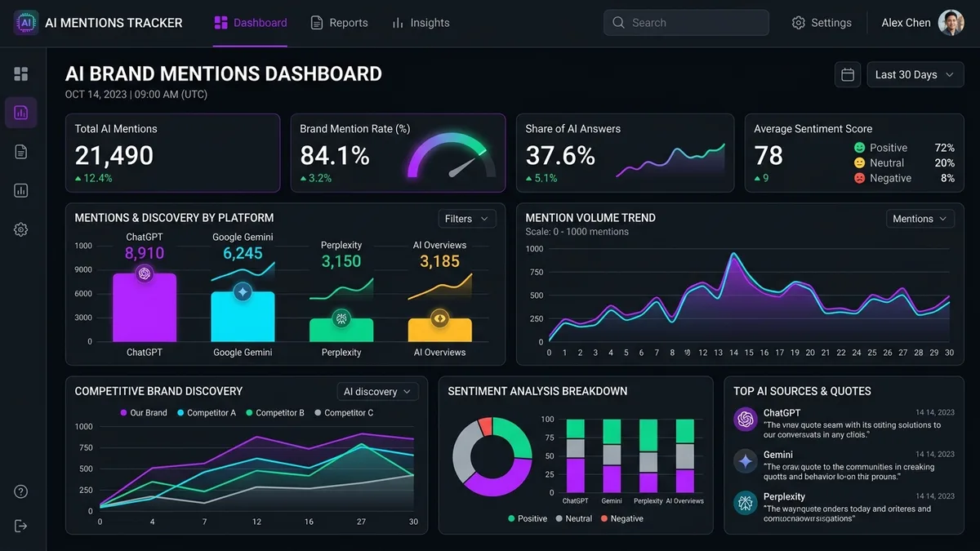Viewport: 980px width, 551px height.
Task: Click the gear icon next to Settings
Action: 799,23
